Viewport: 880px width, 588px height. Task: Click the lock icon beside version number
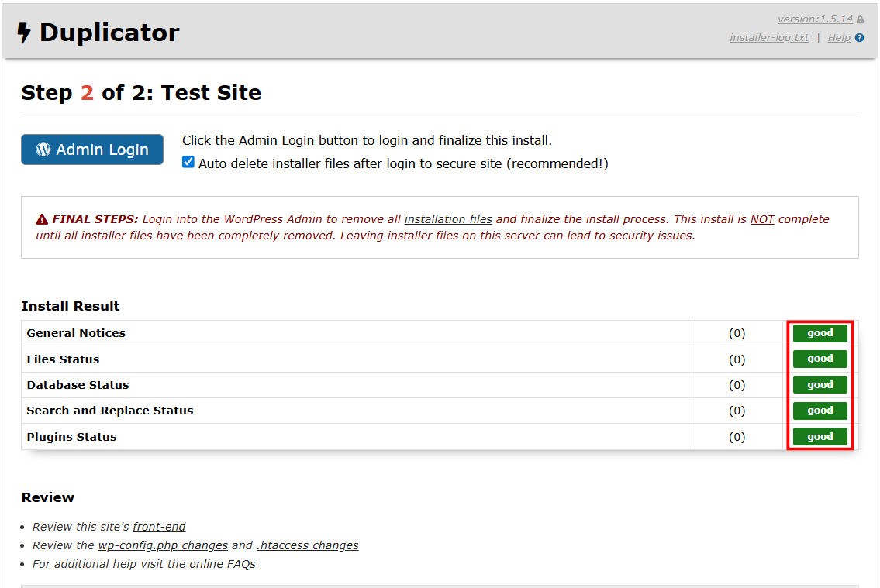[x=860, y=20]
